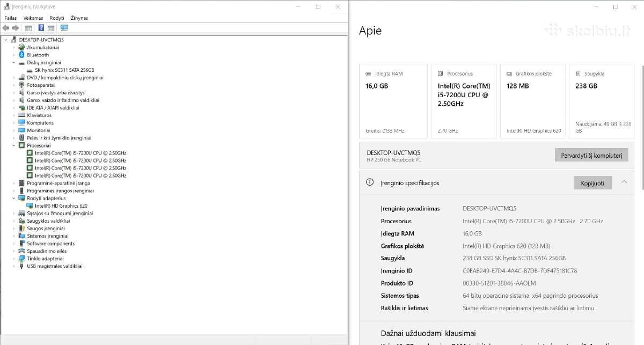Click the Sistemos įrenginiai icon

tap(22, 236)
